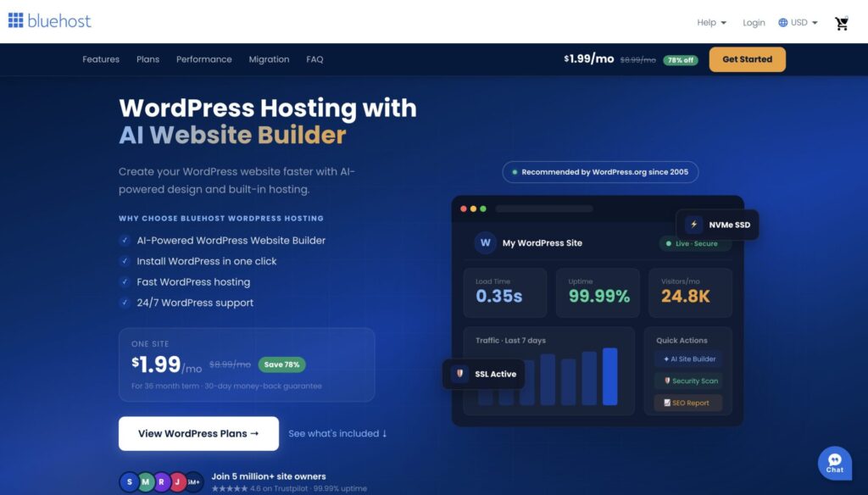
Task: Open the Performance nav item
Action: [203, 59]
